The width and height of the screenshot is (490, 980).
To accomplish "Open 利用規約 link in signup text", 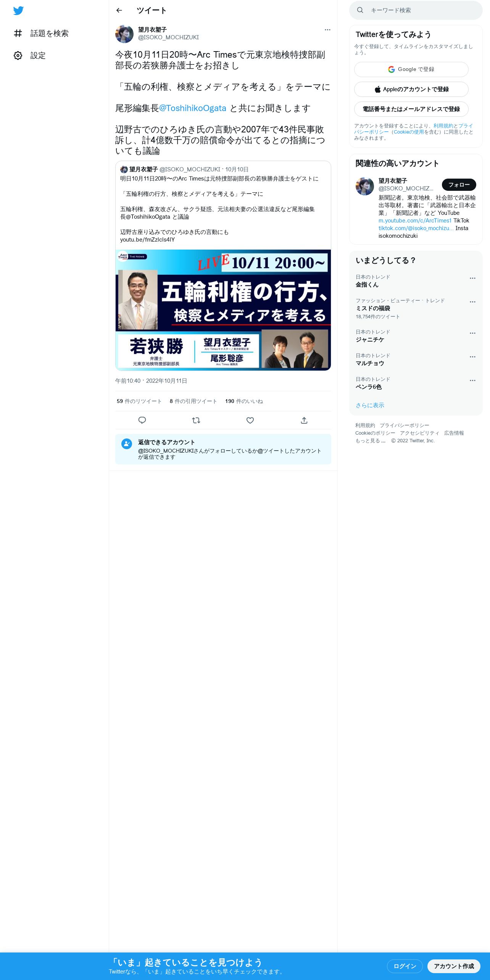I will (443, 126).
